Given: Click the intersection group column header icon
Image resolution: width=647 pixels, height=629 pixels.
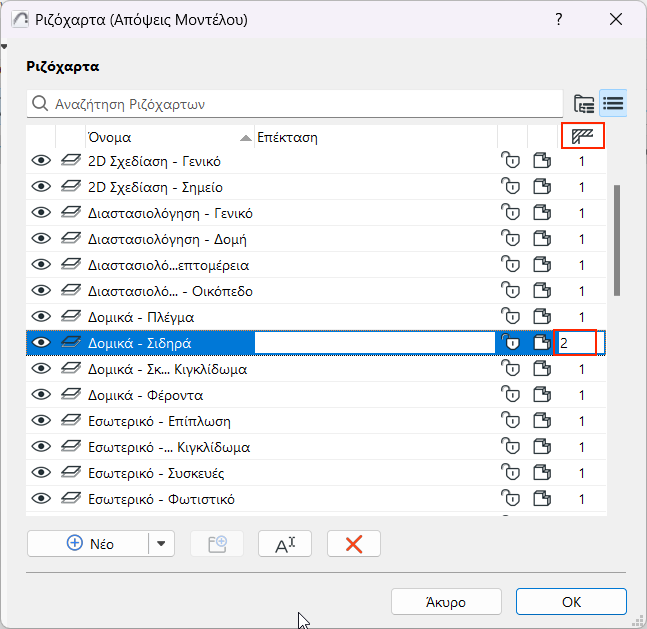Looking at the screenshot, I should tap(581, 136).
